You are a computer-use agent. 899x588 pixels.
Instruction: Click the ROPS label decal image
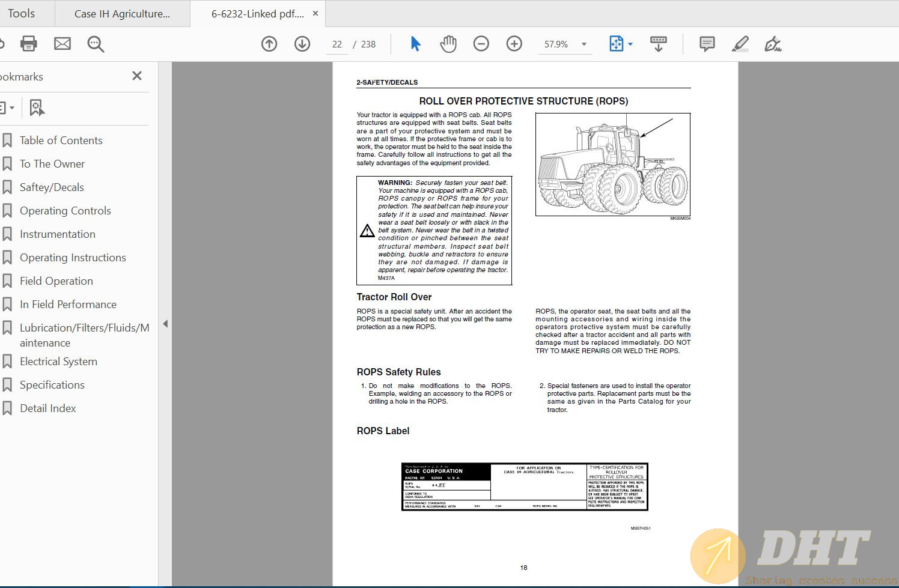coord(525,487)
